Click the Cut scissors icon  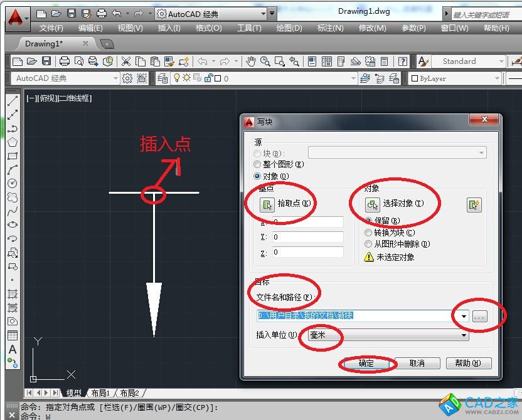(x=126, y=61)
